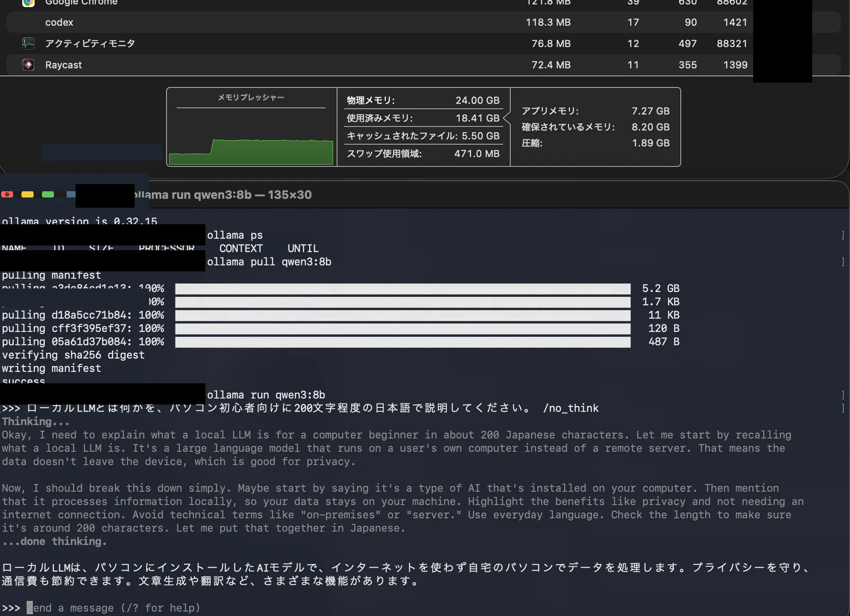Select the codex process row
850x616 pixels.
point(424,22)
